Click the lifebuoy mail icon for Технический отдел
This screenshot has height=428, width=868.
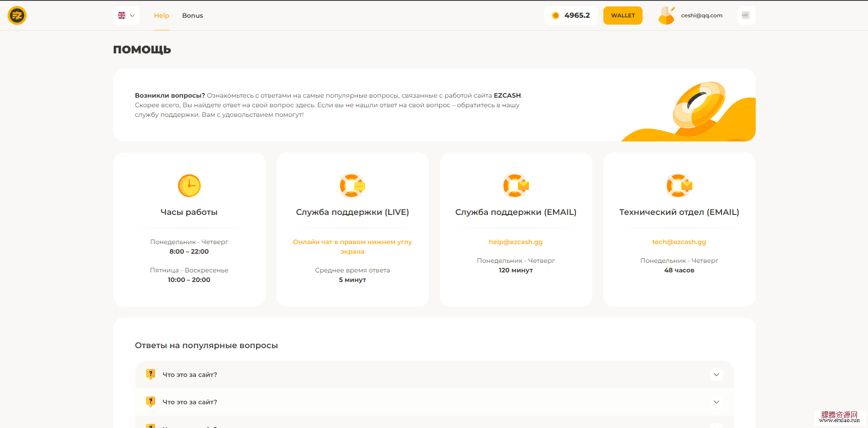[x=679, y=186]
